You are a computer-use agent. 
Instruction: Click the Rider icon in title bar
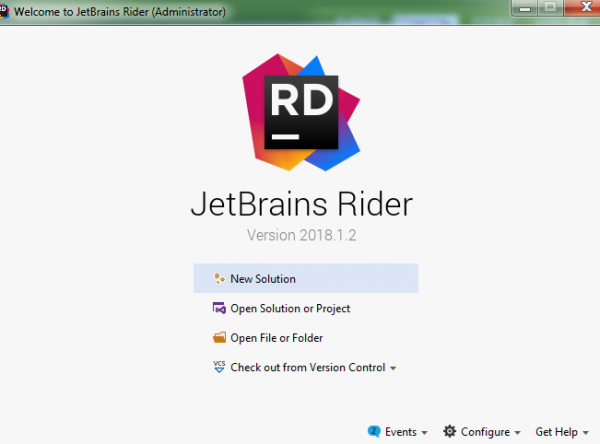[3, 11]
